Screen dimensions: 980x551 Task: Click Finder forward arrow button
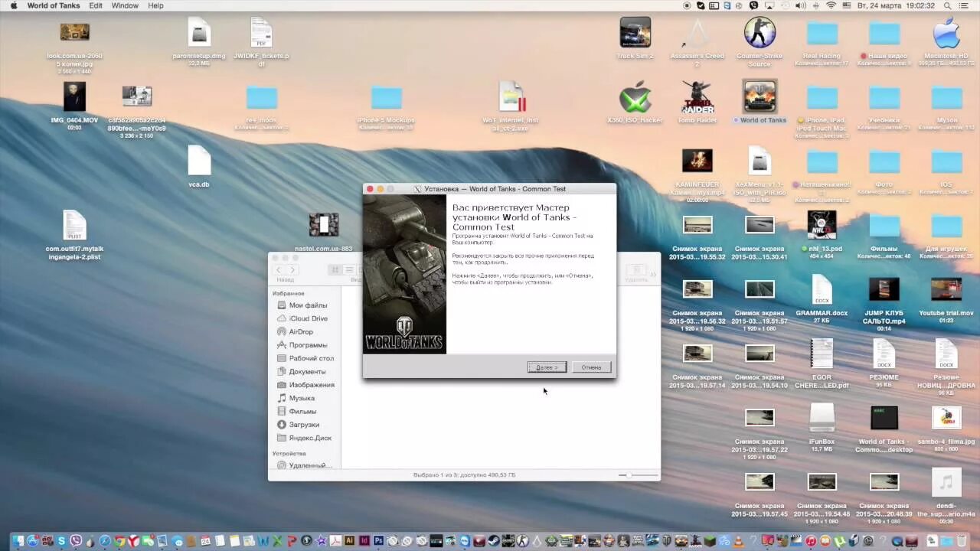pos(292,270)
